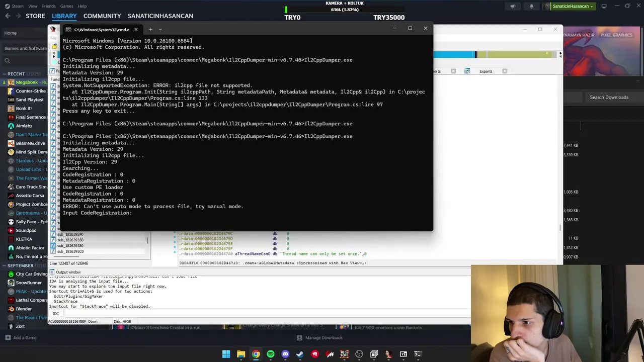
Task: Open Steam announcements megaphone icon
Action: [x=513, y=6]
